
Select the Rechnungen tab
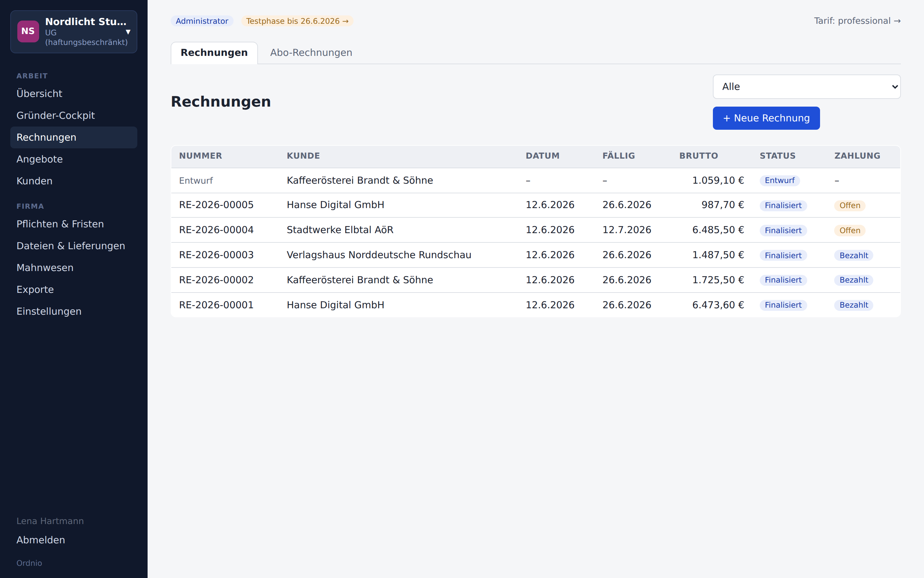pyautogui.click(x=214, y=53)
